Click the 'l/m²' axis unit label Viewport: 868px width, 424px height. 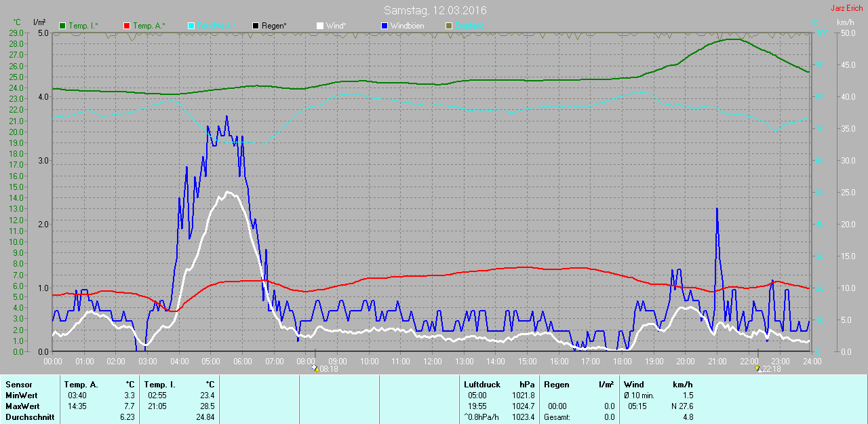39,22
